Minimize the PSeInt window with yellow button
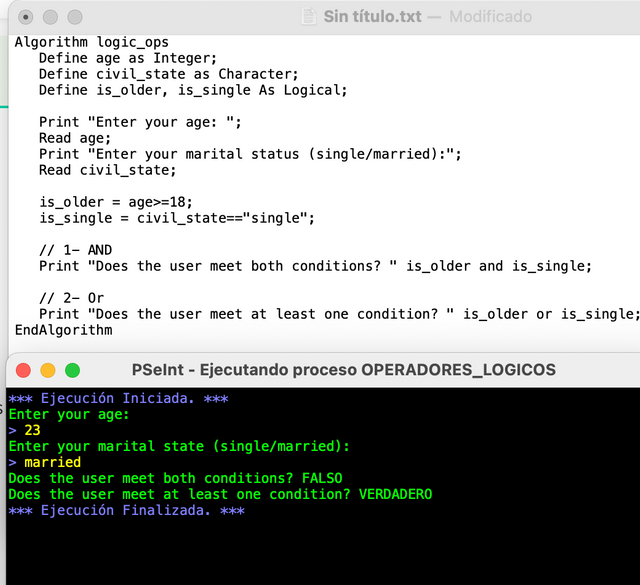The image size is (640, 585). (48, 370)
